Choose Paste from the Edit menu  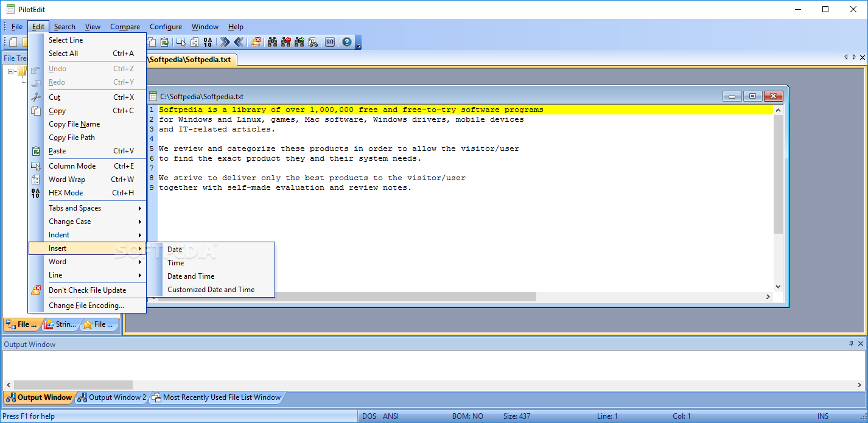coord(87,151)
